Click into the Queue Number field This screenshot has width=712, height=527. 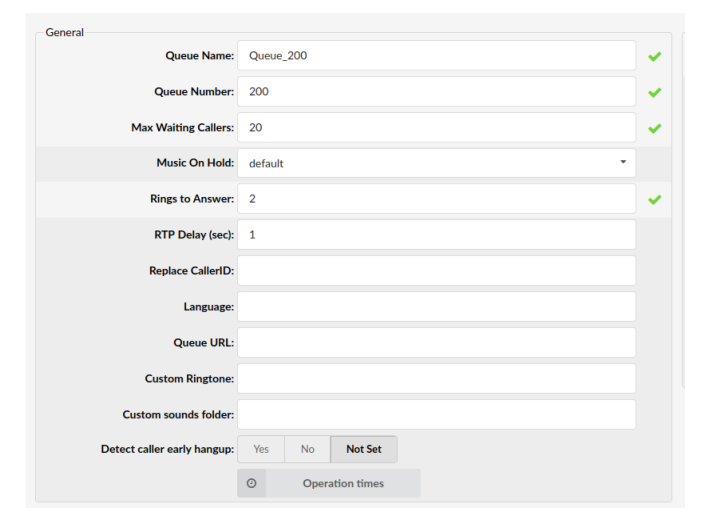436,92
